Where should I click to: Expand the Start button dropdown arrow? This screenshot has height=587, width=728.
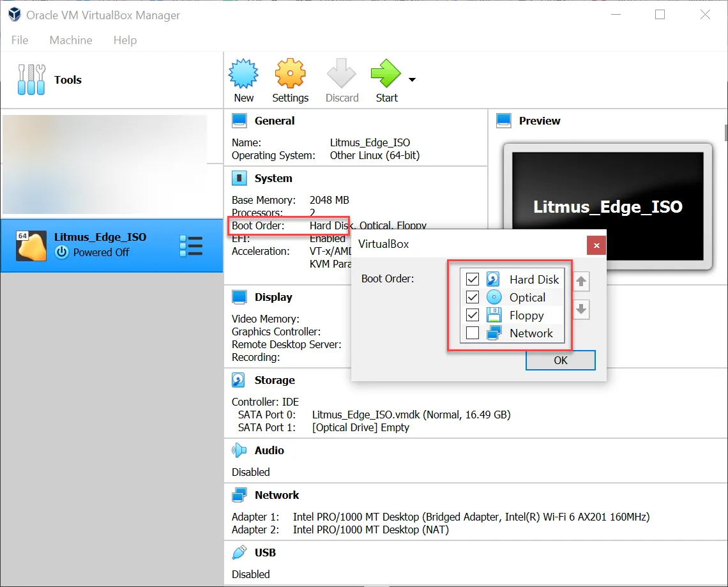click(413, 79)
